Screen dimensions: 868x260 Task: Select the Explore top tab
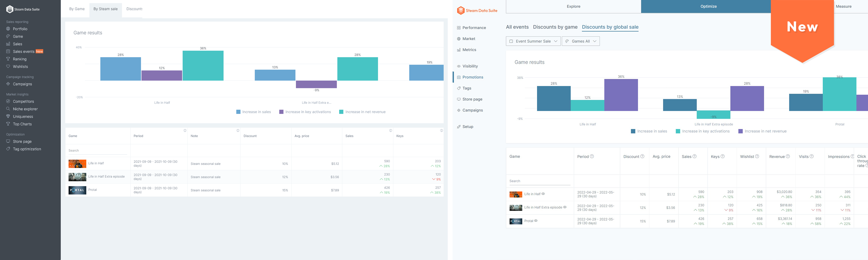coord(573,6)
